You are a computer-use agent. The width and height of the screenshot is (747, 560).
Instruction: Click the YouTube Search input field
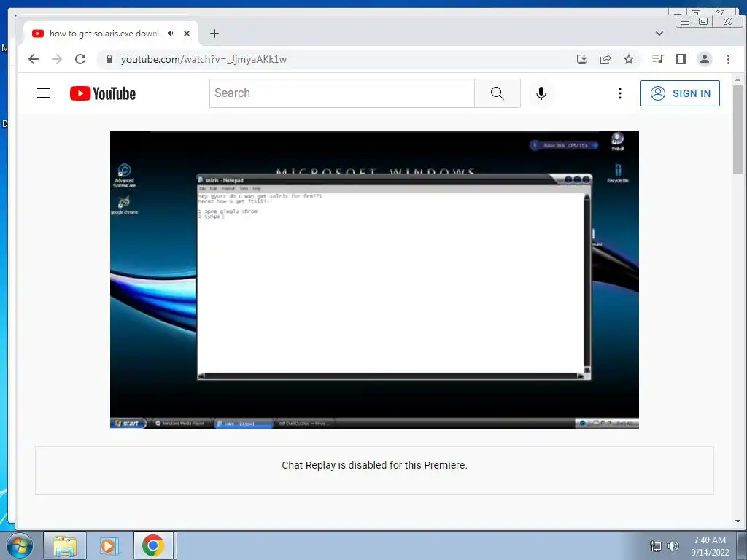point(342,93)
